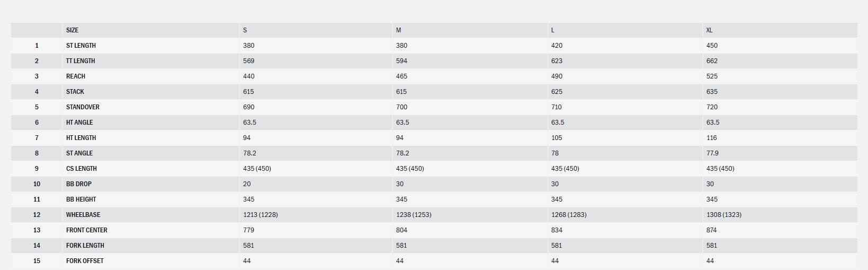868x270 pixels.
Task: Click the 20 BB drop value
Action: pos(247,184)
